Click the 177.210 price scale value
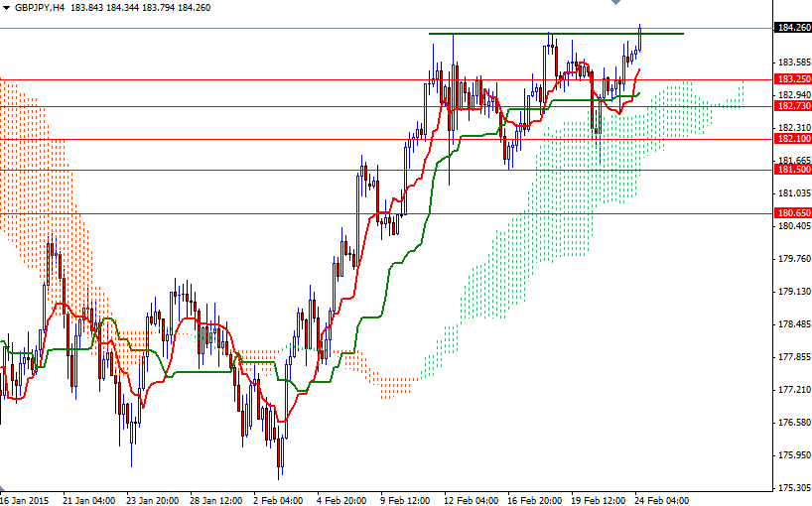The width and height of the screenshot is (812, 506). pos(794,390)
